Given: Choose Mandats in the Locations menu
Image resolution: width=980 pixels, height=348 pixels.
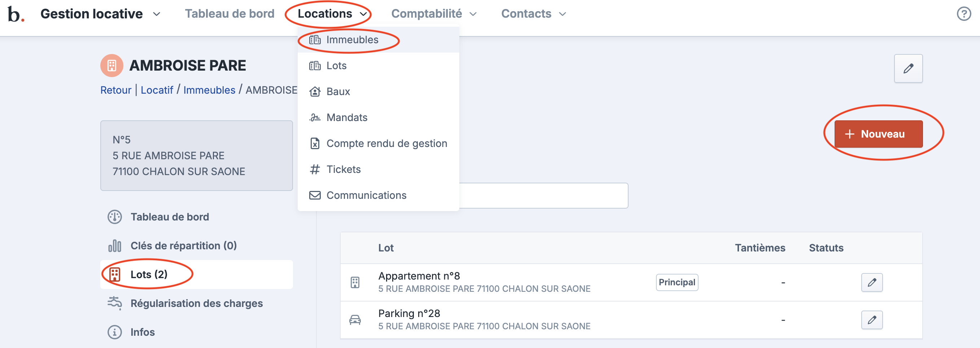Looking at the screenshot, I should [347, 117].
